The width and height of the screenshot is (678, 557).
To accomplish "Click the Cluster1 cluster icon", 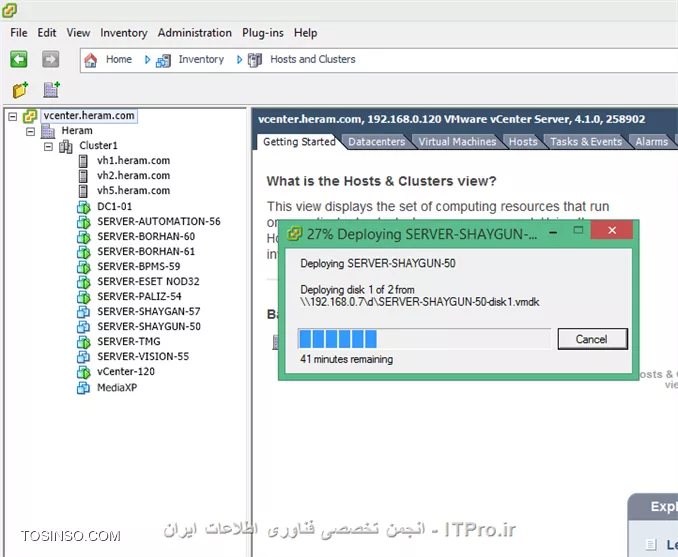I will (66, 146).
